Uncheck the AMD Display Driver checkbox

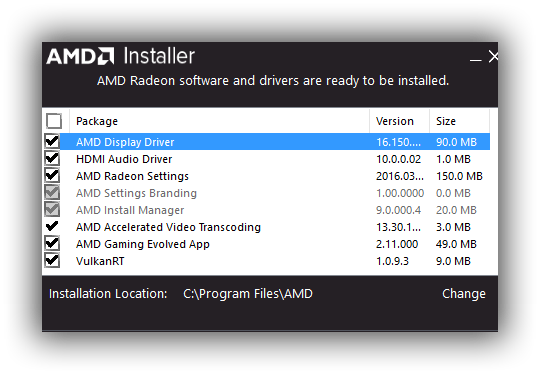52,142
